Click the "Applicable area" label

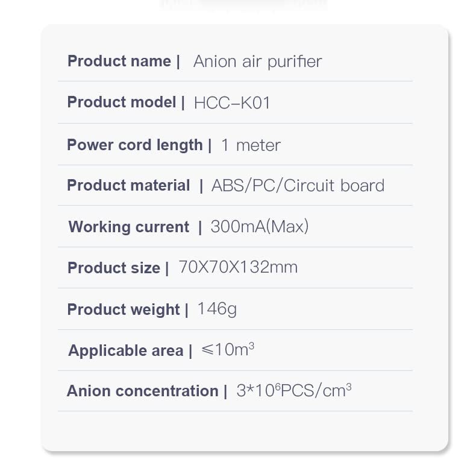[x=125, y=351]
